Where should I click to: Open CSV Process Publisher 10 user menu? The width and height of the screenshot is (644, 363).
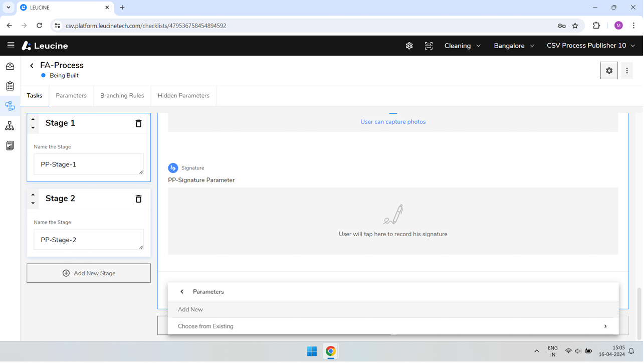pos(590,46)
